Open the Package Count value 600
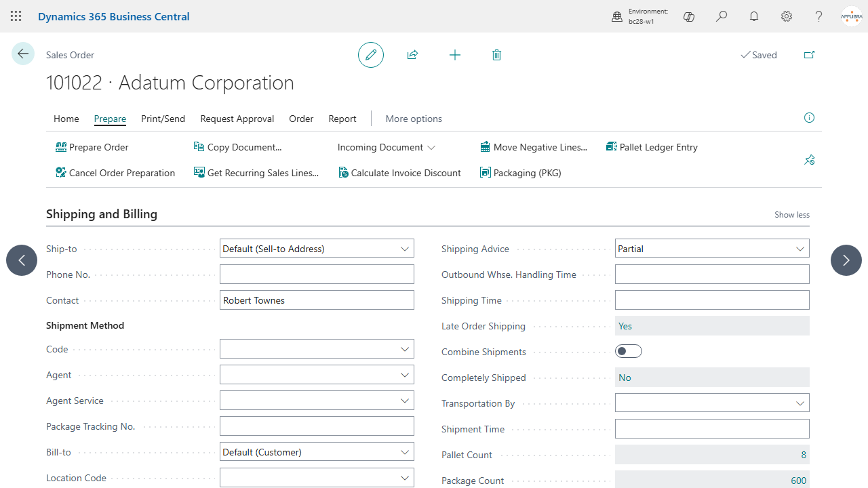Viewport: 868px width, 488px height. click(x=712, y=480)
